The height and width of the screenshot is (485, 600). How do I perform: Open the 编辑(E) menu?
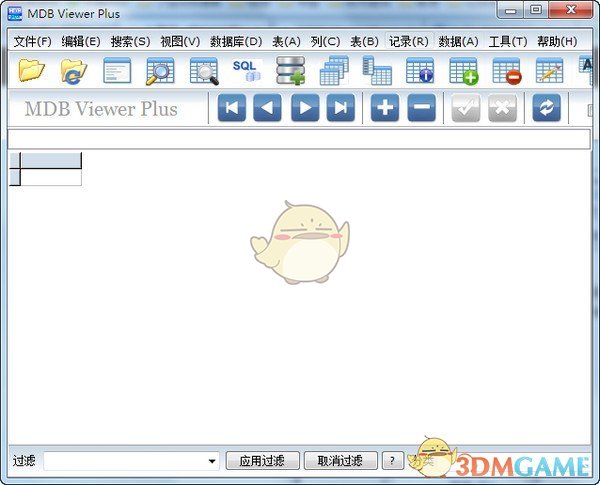(81, 41)
